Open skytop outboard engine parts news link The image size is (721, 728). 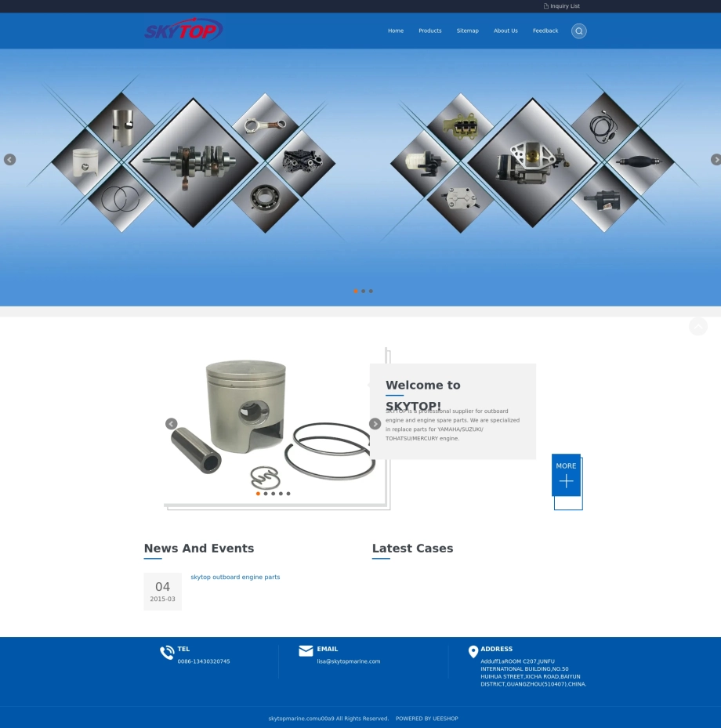pos(235,577)
